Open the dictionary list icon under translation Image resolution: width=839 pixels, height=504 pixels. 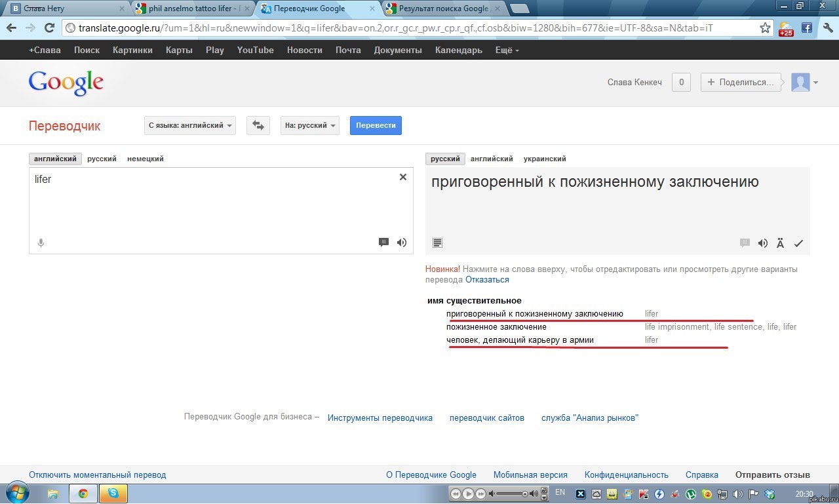438,243
